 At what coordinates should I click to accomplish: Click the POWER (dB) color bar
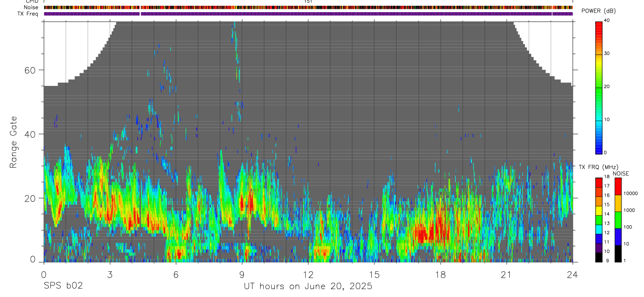599,87
